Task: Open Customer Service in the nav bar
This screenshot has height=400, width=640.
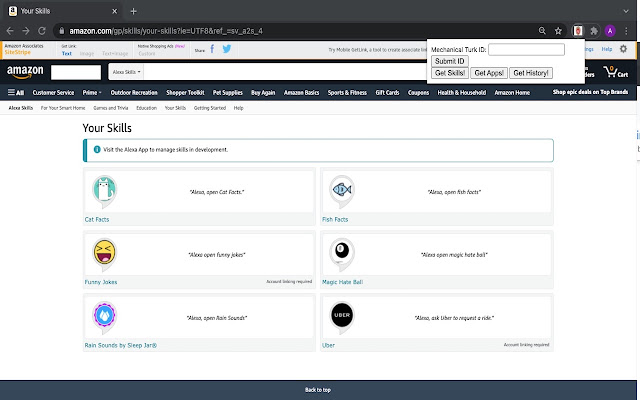Action: click(53, 93)
